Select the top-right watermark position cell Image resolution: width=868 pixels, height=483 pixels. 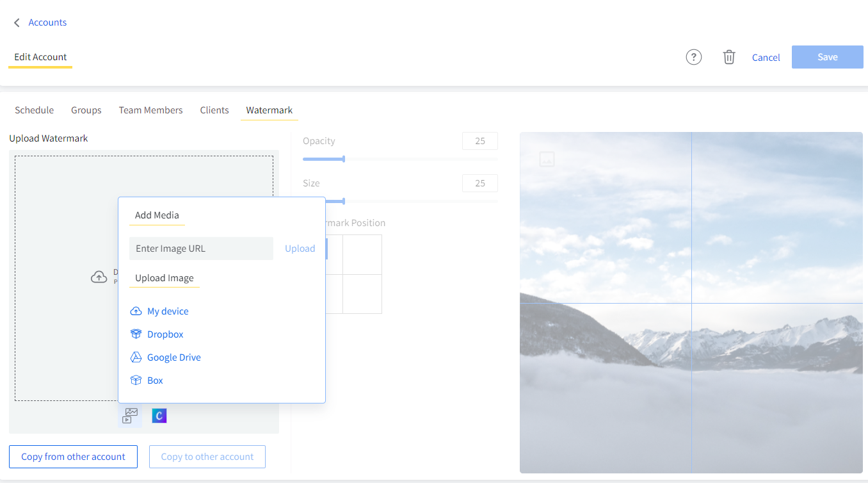[x=362, y=254]
